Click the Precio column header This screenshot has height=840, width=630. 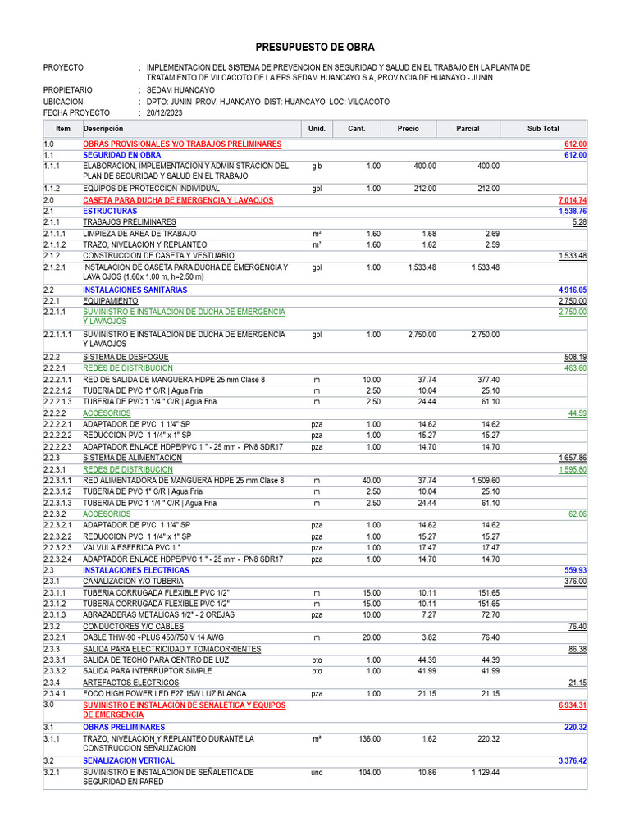tap(409, 129)
